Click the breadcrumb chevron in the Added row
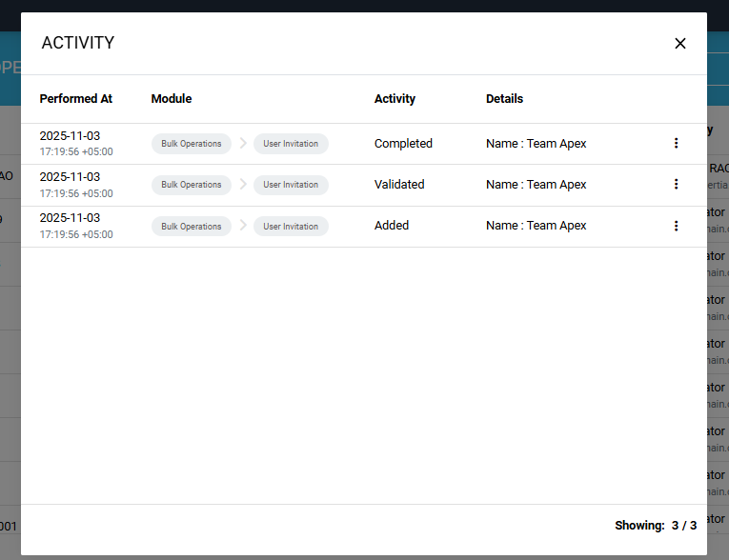Viewport: 729px width, 560px height. click(x=242, y=226)
